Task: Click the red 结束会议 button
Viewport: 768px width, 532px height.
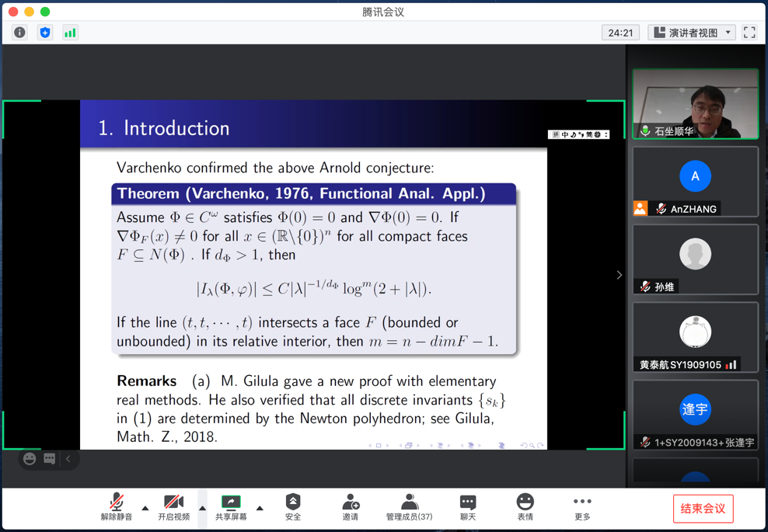Action: pyautogui.click(x=703, y=509)
